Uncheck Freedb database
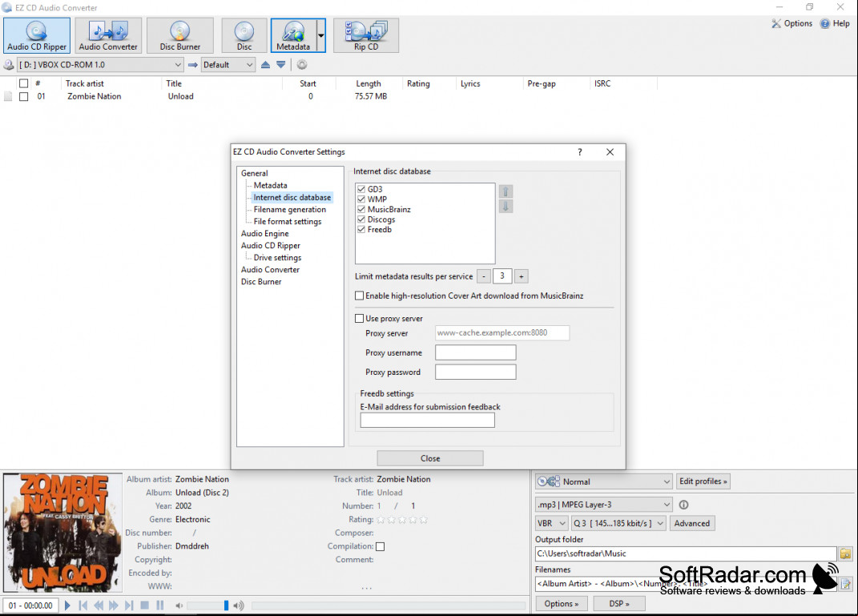This screenshot has height=616, width=858. pos(361,230)
